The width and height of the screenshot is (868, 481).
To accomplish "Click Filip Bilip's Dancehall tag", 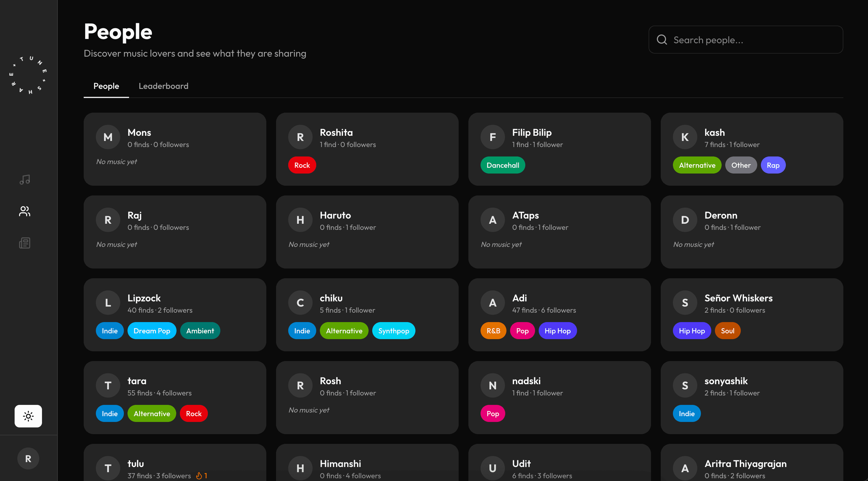I will [503, 165].
